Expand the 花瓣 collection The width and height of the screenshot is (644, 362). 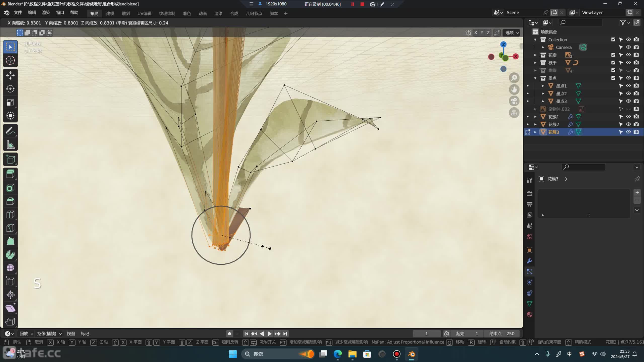tap(535, 55)
